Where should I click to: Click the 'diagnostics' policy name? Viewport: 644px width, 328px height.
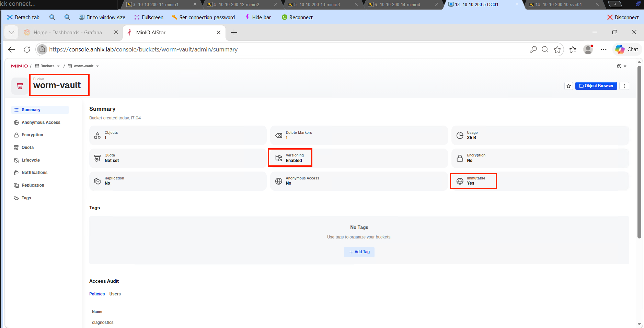(103, 323)
